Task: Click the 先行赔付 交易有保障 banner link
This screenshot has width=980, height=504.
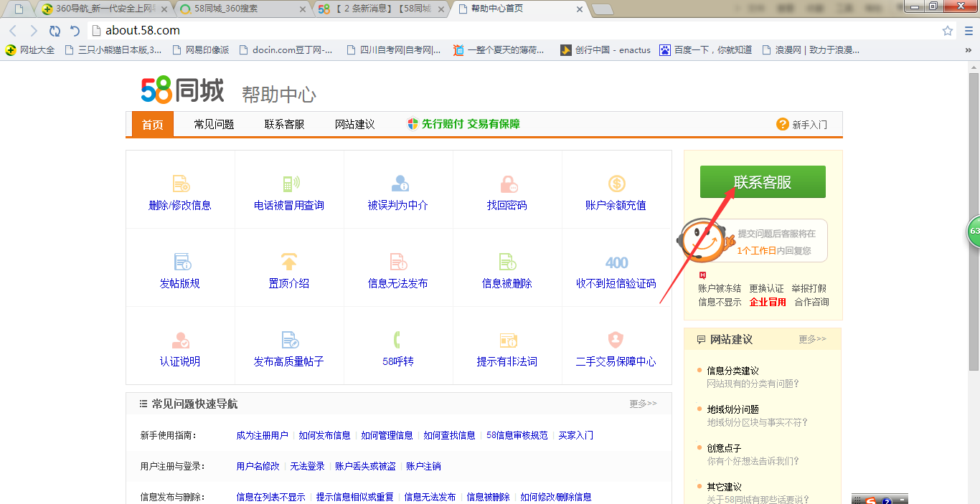Action: click(463, 124)
